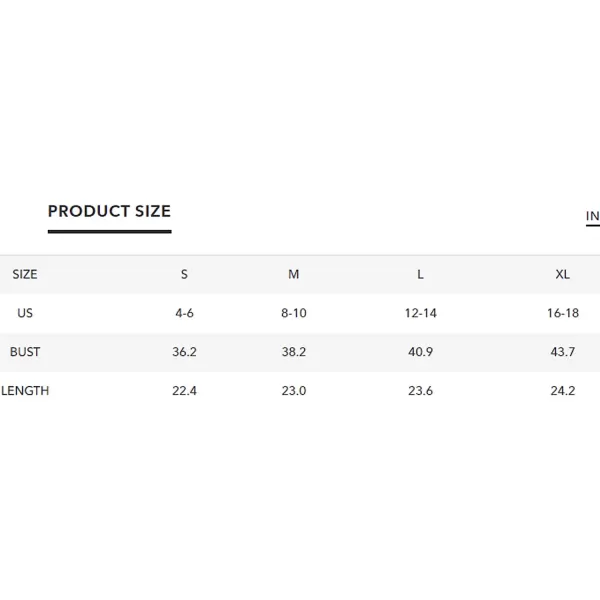Select the PRODUCT SIZE tab heading
Image resolution: width=600 pixels, height=600 pixels.
pyautogui.click(x=109, y=211)
